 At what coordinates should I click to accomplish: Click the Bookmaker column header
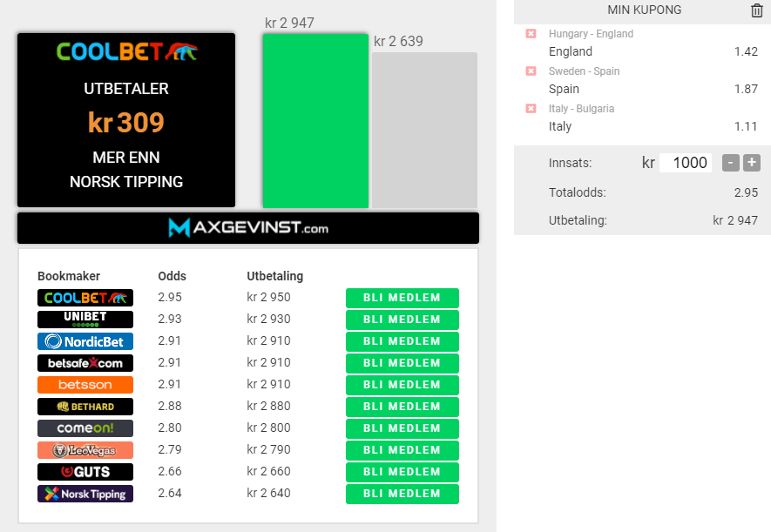click(x=69, y=276)
